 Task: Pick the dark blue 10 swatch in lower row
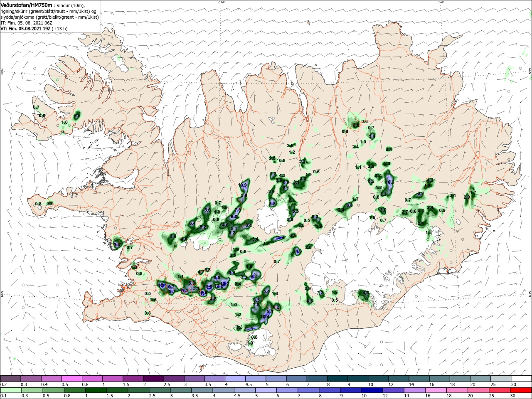click(x=372, y=390)
